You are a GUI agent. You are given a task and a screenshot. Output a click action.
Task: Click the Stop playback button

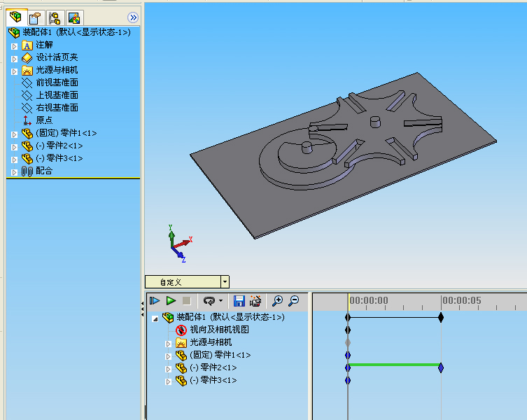coord(187,300)
